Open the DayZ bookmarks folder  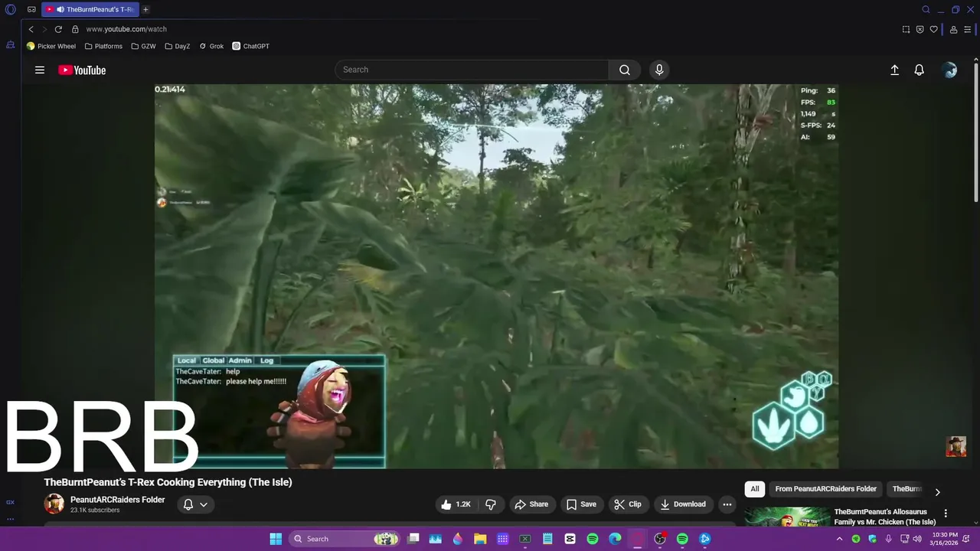point(177,46)
